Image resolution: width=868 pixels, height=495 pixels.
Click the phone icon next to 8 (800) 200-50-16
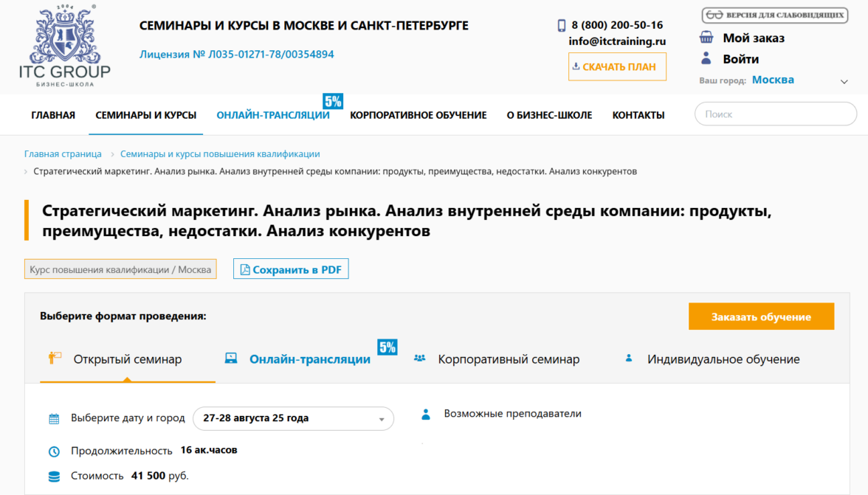coord(561,25)
